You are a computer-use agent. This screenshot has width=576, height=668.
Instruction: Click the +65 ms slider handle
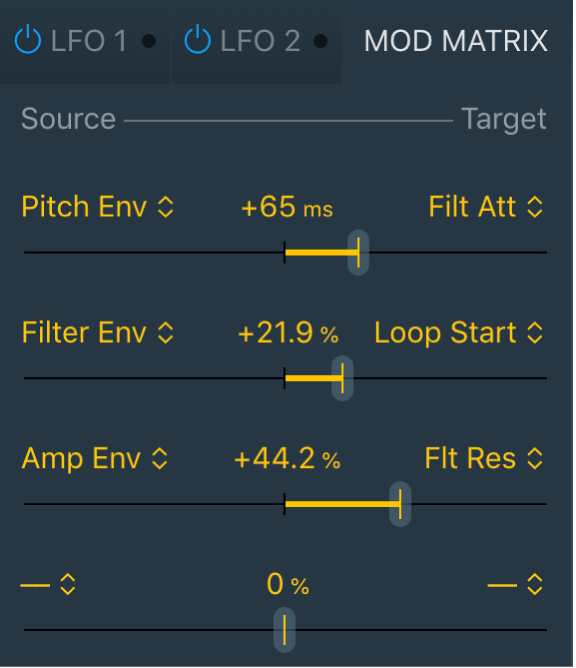[358, 253]
